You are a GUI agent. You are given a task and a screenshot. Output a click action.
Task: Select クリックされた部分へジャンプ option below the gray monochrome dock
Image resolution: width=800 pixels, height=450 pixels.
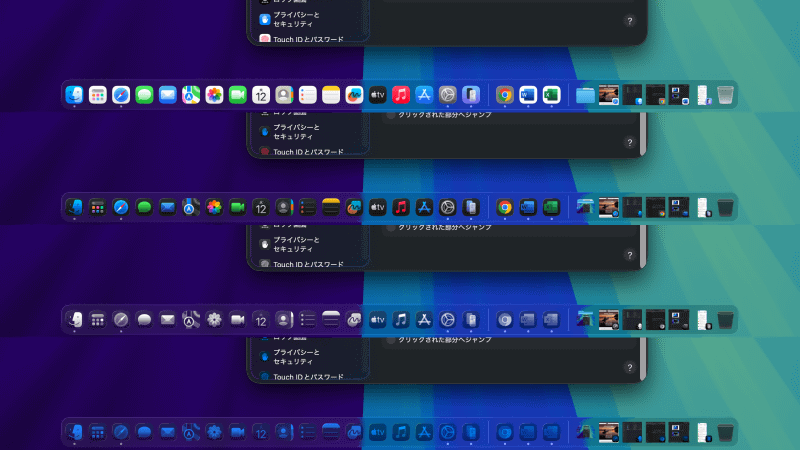[x=445, y=340]
